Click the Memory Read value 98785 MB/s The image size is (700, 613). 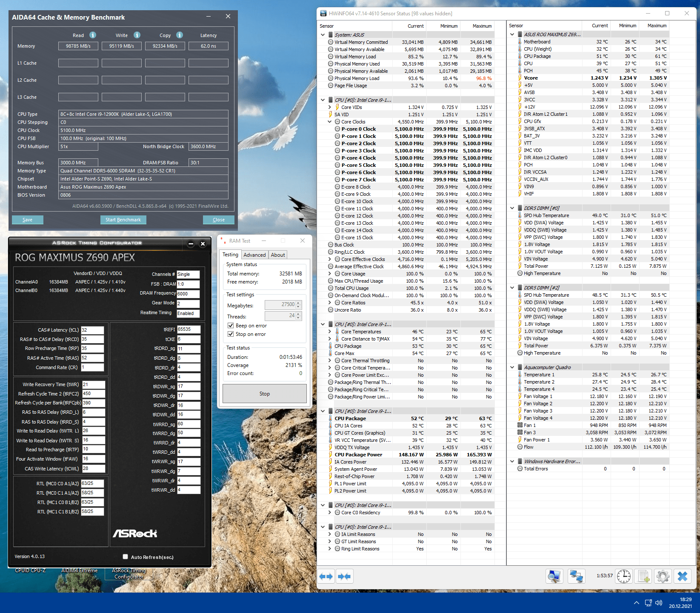78,46
